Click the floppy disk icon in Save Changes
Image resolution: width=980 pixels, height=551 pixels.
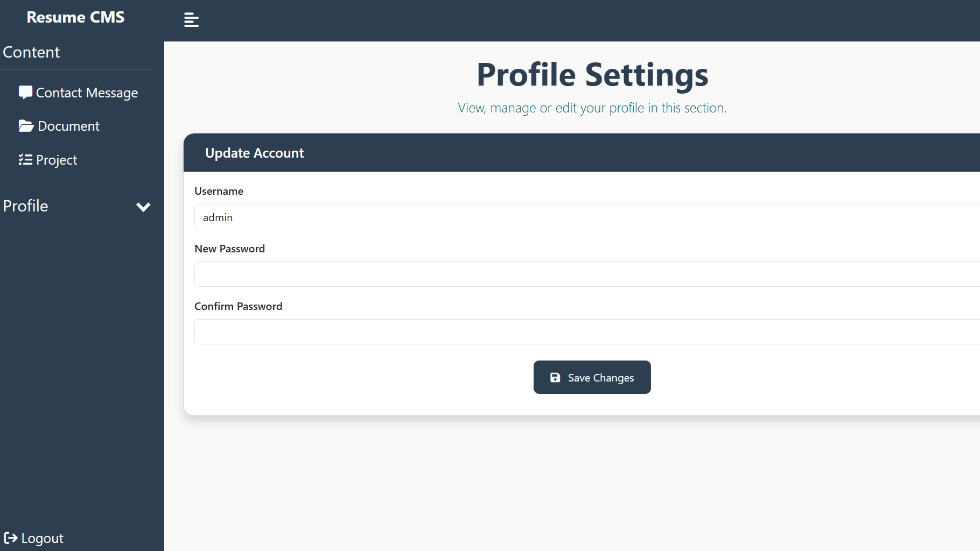555,378
